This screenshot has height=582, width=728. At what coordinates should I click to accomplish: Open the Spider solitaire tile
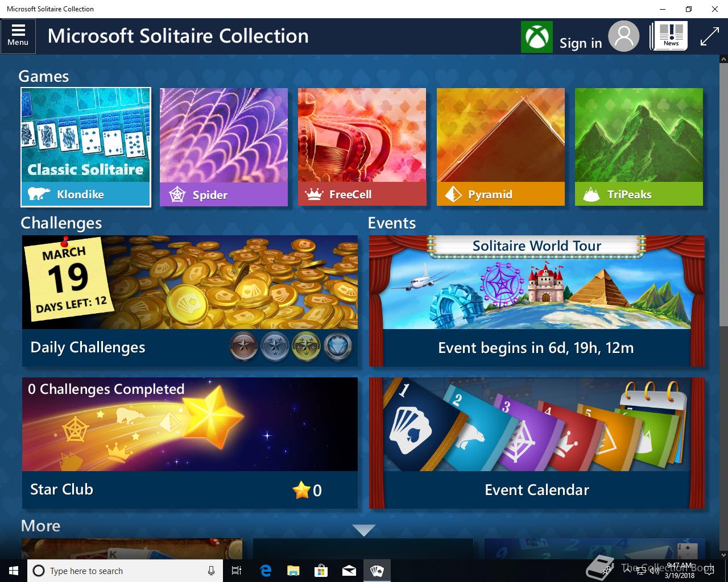(x=224, y=147)
